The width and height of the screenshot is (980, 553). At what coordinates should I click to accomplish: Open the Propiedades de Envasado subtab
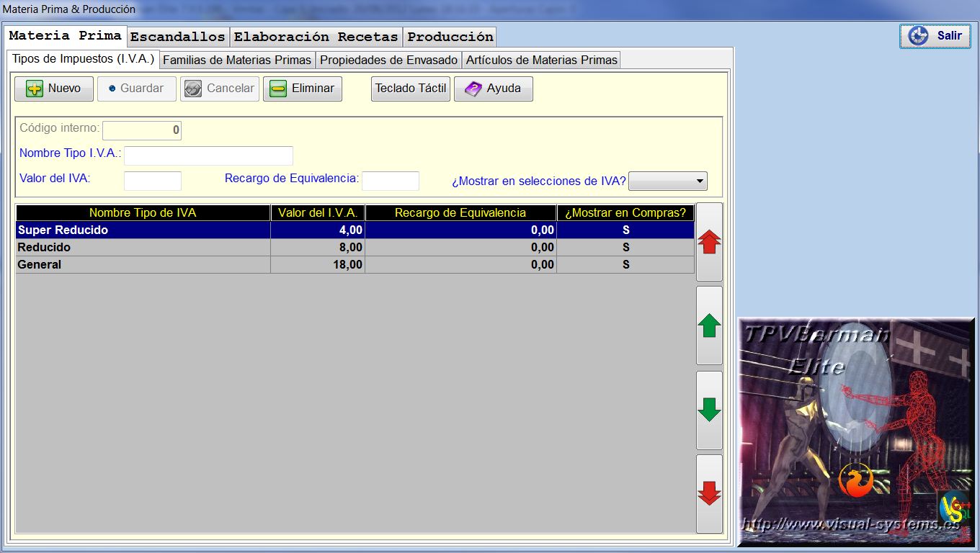click(x=388, y=60)
